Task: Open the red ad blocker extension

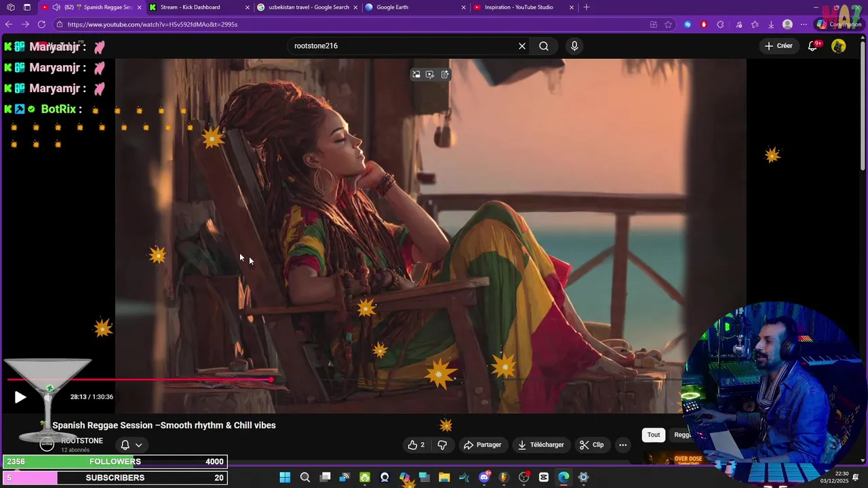Action: (704, 24)
